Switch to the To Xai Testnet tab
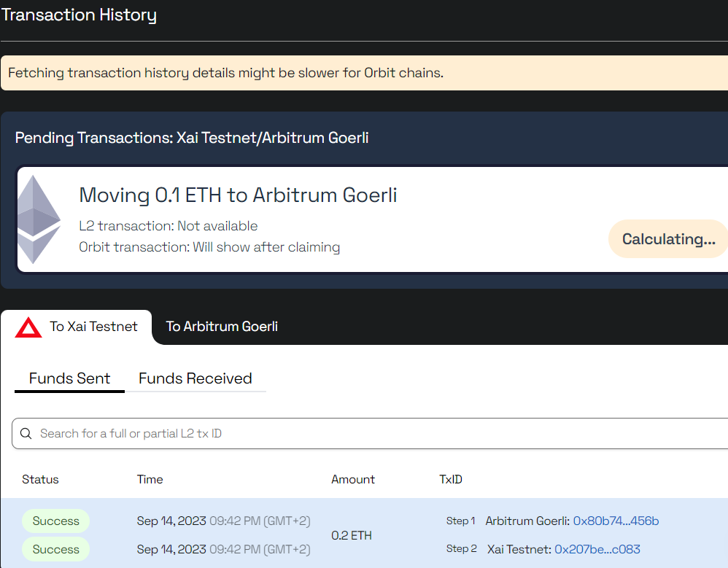 click(x=77, y=327)
